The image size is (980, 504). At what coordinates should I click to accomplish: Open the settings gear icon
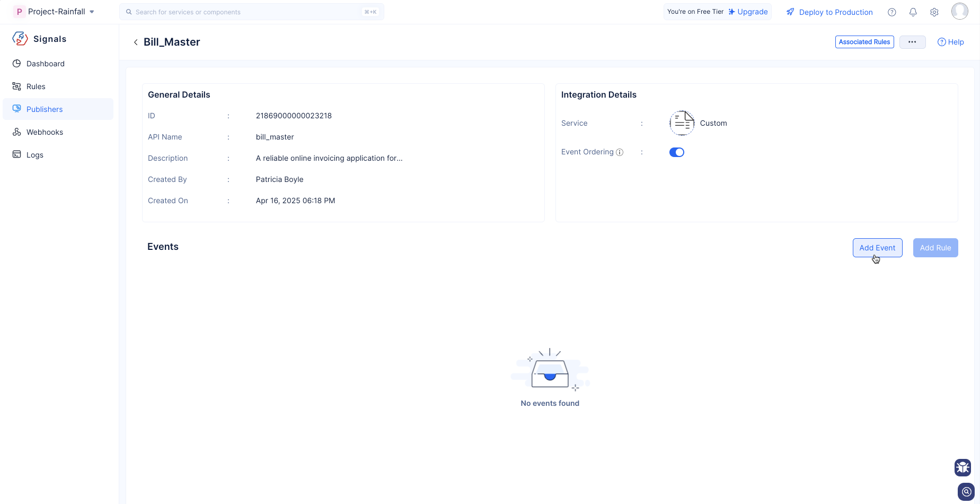934,12
